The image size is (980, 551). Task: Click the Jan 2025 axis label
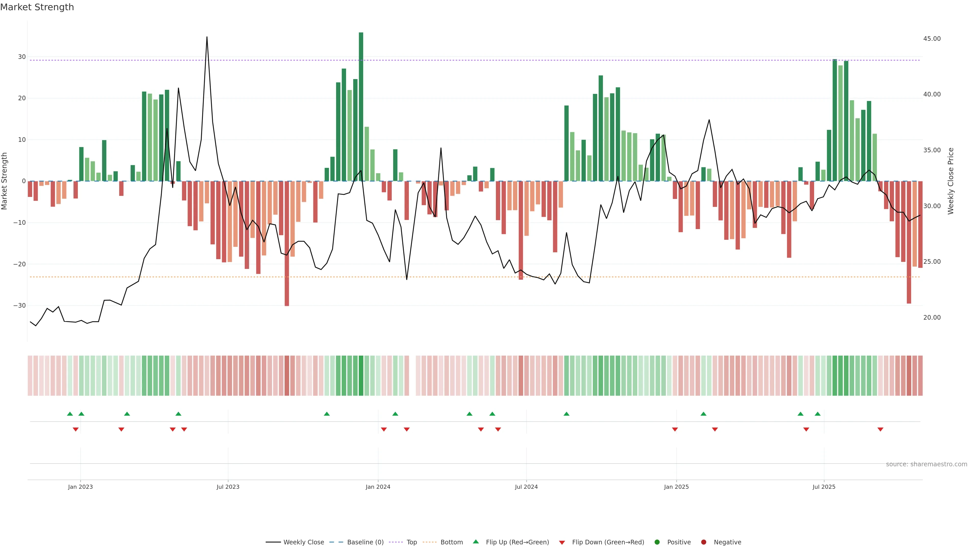(x=676, y=487)
